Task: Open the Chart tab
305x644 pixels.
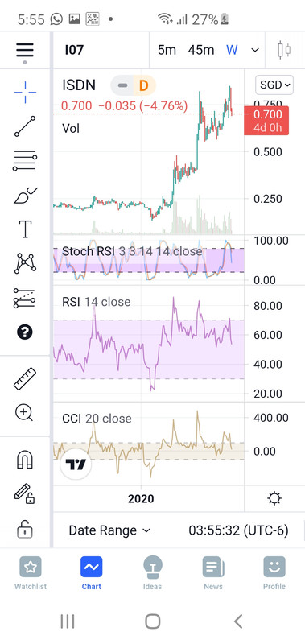Action: click(91, 573)
